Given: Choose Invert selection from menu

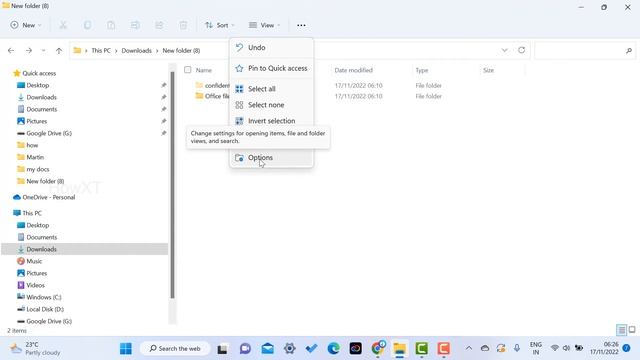Looking at the screenshot, I should point(271,121).
